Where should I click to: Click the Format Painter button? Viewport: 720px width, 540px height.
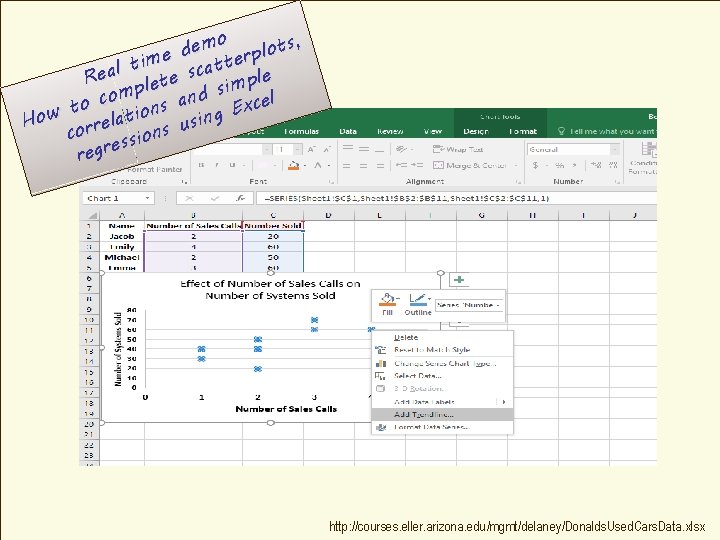155,169
